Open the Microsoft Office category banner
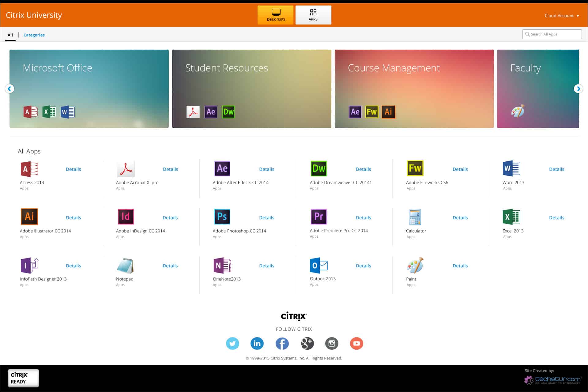Viewport: 588px width, 392px height. tap(89, 89)
